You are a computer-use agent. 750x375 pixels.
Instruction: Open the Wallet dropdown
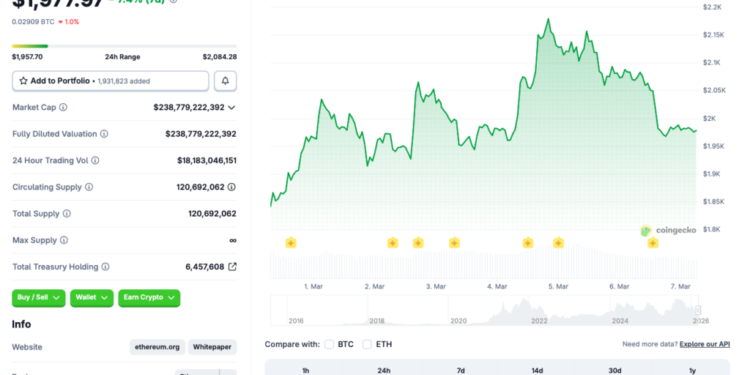(x=92, y=298)
